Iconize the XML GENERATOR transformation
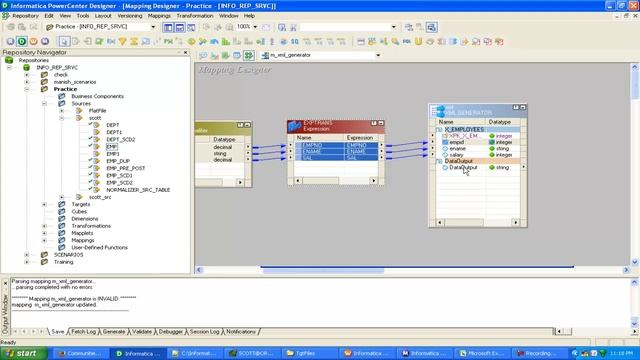 click(523, 107)
